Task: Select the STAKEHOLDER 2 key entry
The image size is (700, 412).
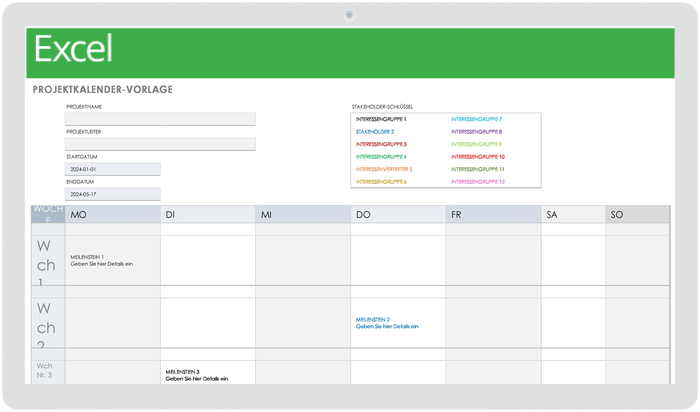Action: tap(375, 132)
